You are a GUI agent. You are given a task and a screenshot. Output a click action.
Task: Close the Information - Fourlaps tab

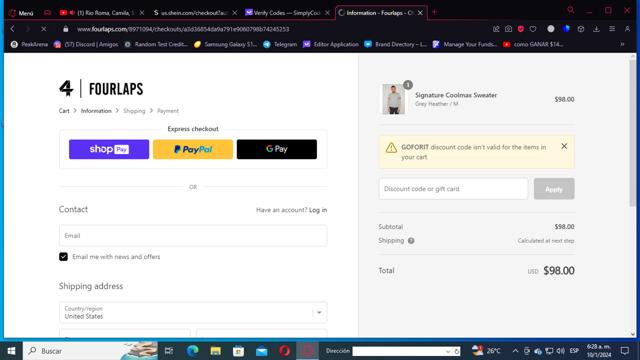pos(420,13)
